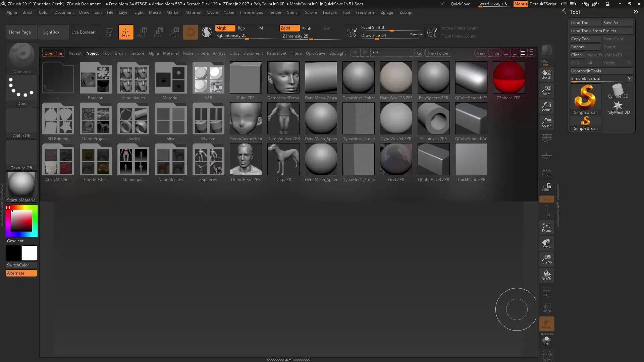
Task: Toggle the Alternate color button
Action: [x=21, y=273]
